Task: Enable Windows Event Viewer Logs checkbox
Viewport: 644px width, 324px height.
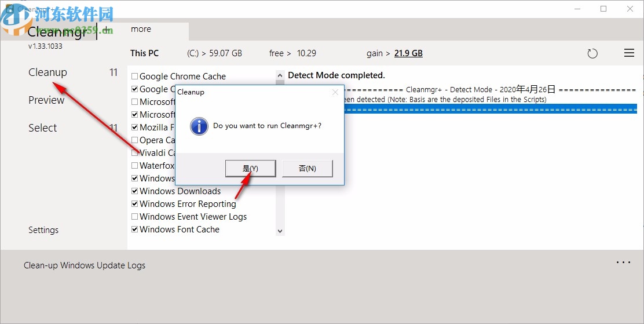Action: pos(135,217)
